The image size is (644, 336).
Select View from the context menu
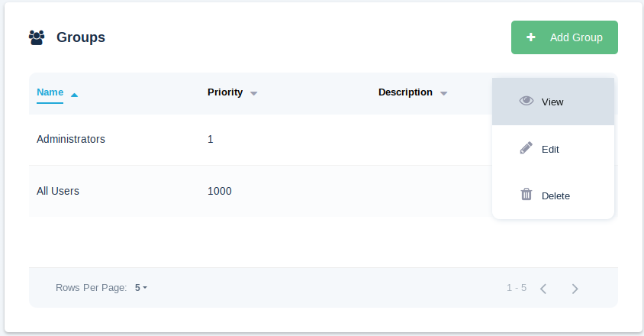552,102
